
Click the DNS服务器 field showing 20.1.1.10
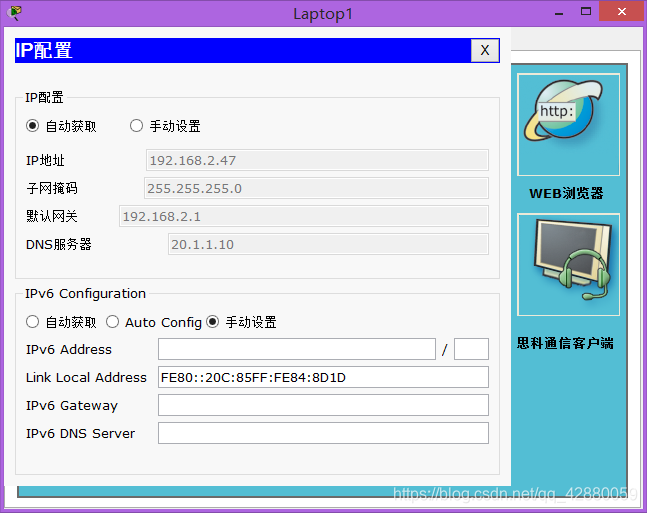(328, 244)
